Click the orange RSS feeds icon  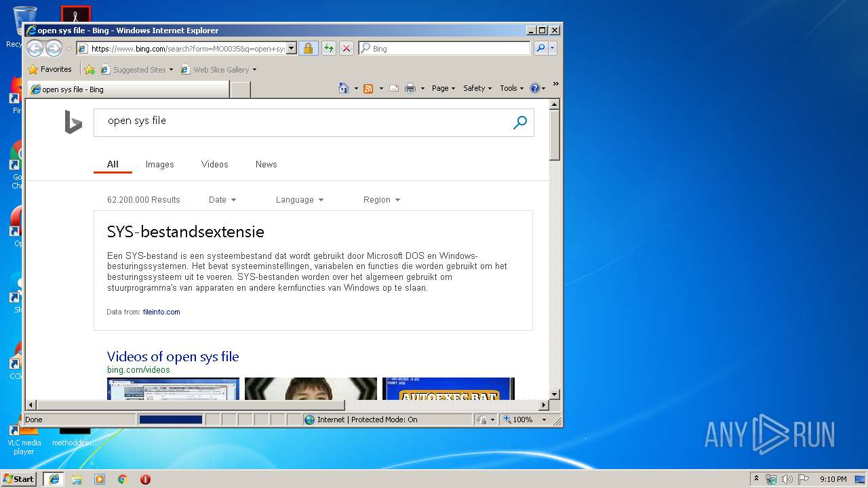coord(368,88)
